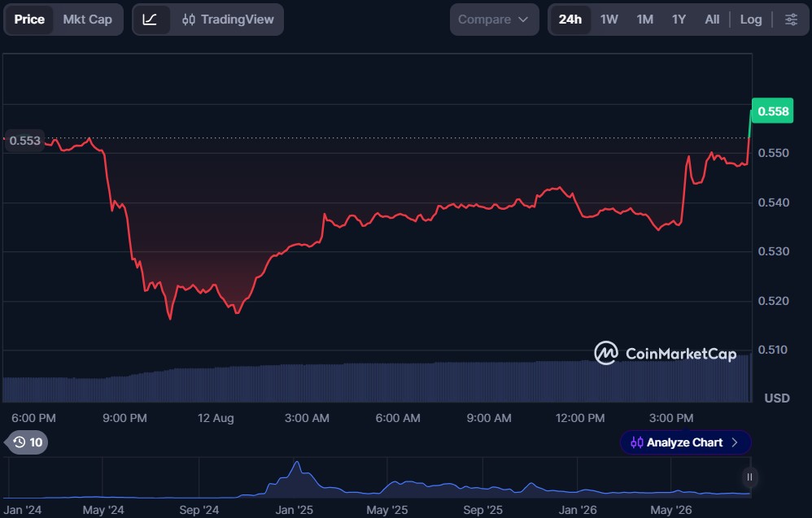Select the 24h time range

click(x=570, y=20)
